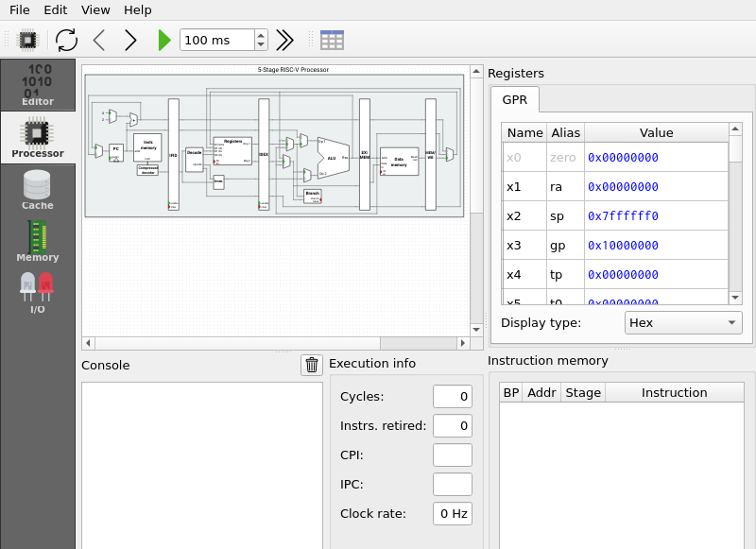Click the IPC value field
This screenshot has height=549, width=756.
pyautogui.click(x=453, y=485)
